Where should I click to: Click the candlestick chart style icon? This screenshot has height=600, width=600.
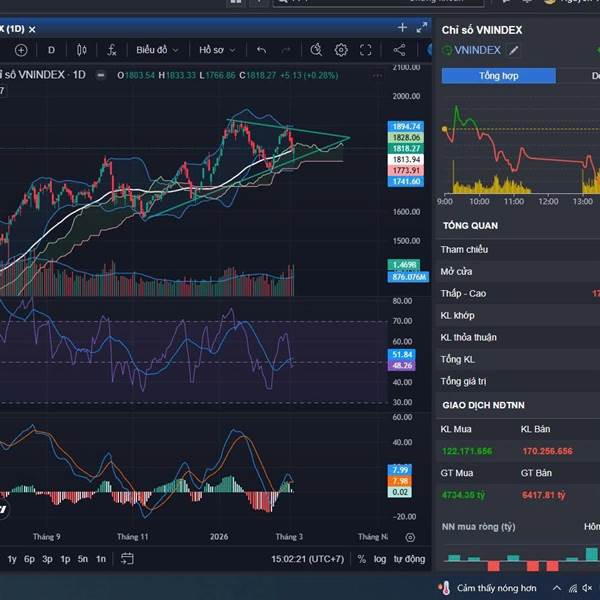(82, 49)
